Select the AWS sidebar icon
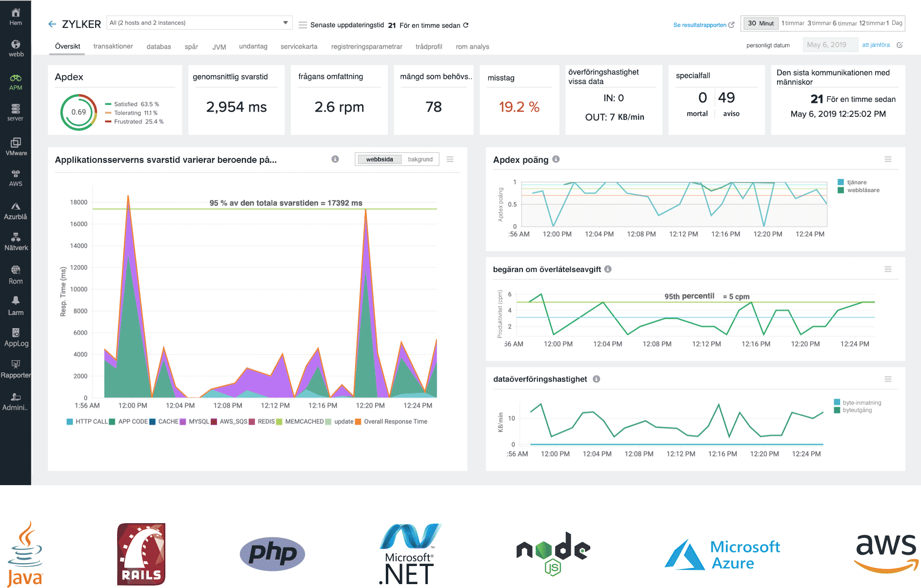The width and height of the screenshot is (921, 588). point(16,177)
